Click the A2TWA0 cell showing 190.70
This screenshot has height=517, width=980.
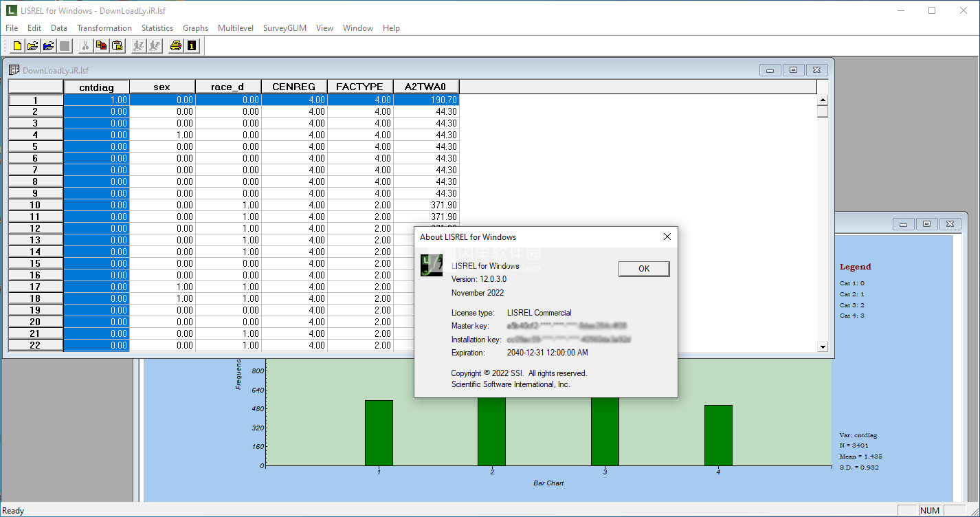coord(426,100)
